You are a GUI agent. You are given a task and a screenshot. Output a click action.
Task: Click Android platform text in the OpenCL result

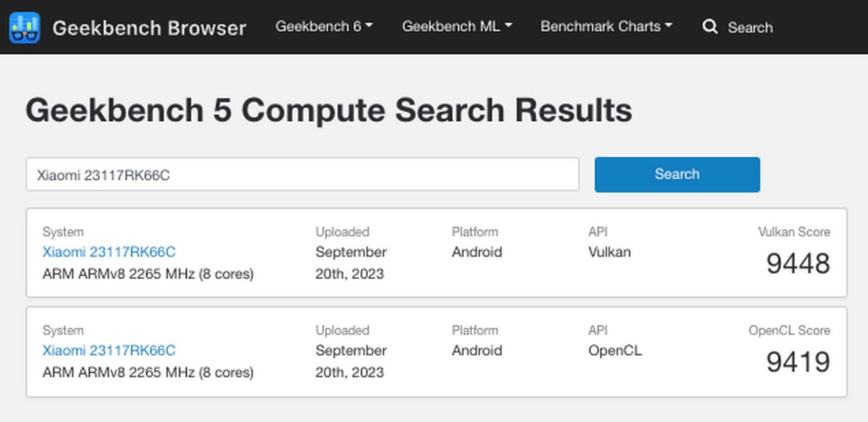click(477, 350)
